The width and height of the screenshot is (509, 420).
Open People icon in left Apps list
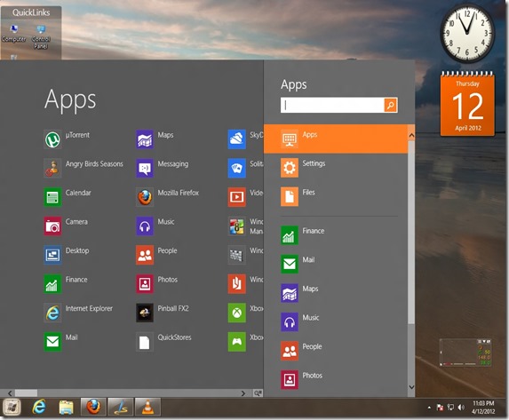145,255
